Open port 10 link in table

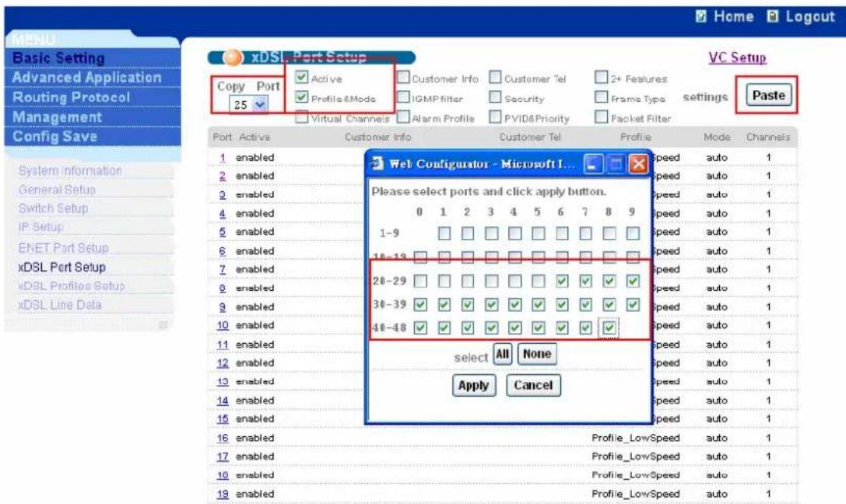(223, 326)
